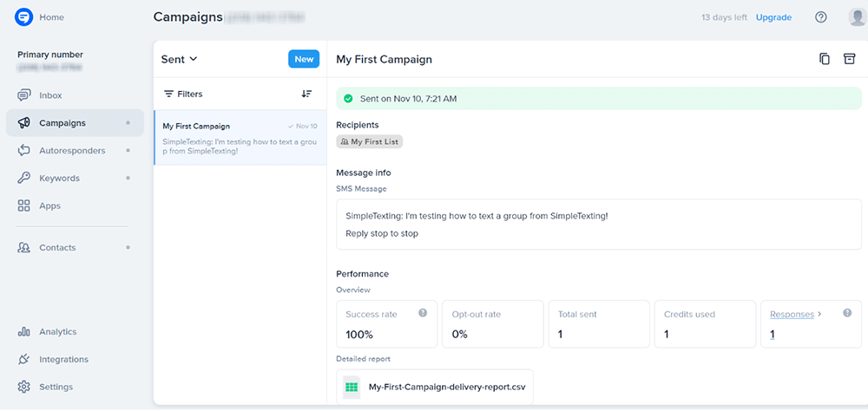868x411 pixels.
Task: Duplicate the campaign via copy icon
Action: tap(825, 59)
